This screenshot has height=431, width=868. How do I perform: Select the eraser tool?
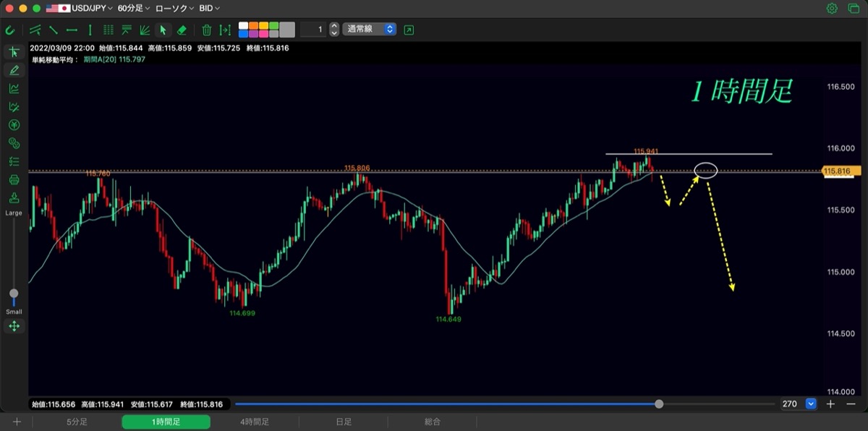click(182, 30)
